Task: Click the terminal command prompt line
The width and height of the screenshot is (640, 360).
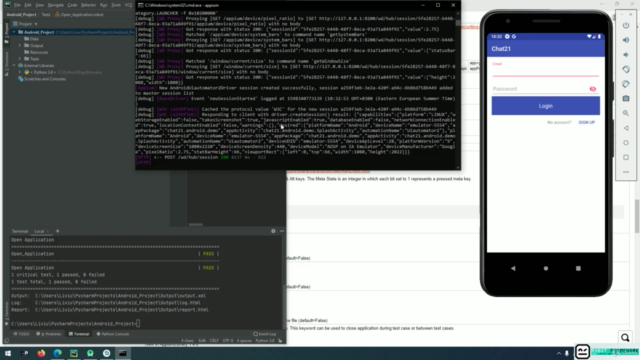Action: point(76,324)
